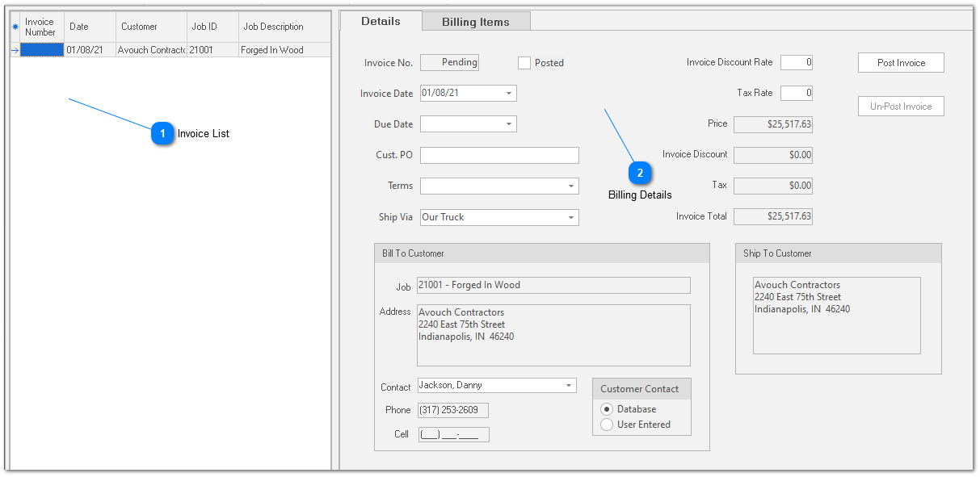Click the numbered callout labeled Billing Details
This screenshot has height=477, width=980.
[639, 173]
